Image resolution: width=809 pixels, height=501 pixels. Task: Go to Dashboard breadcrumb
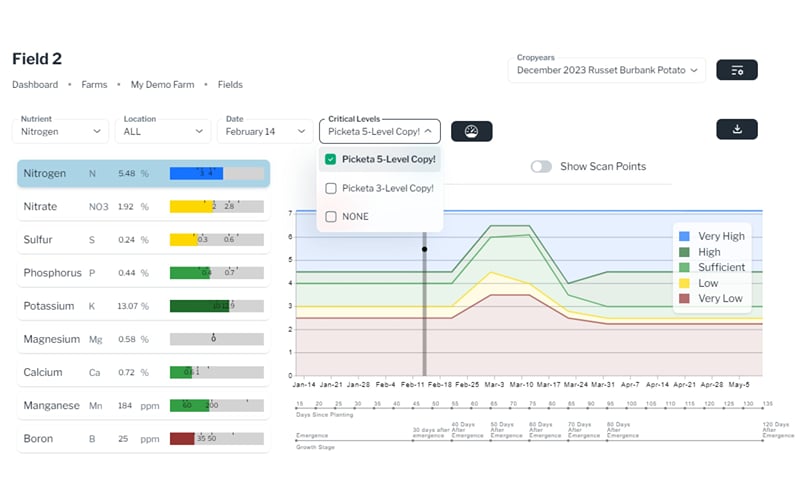[35, 85]
